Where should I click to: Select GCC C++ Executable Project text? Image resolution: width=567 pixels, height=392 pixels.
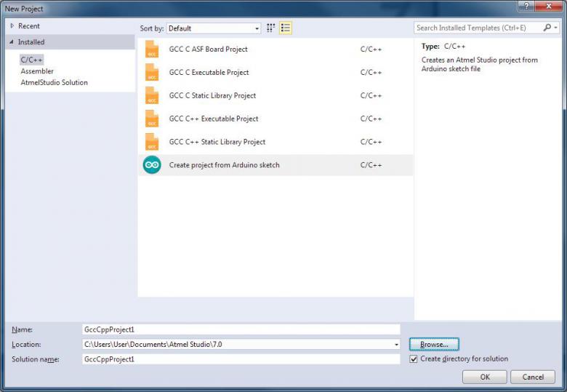[x=214, y=119]
